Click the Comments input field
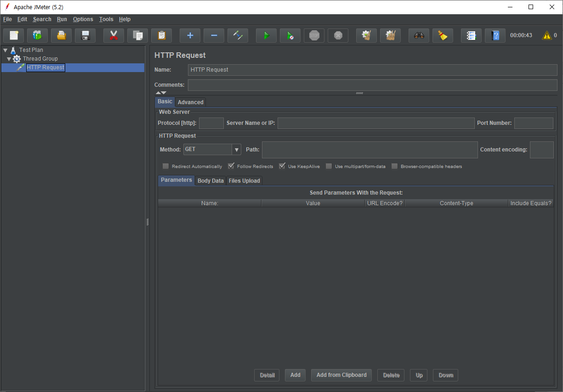Image resolution: width=563 pixels, height=392 pixels. click(x=373, y=85)
